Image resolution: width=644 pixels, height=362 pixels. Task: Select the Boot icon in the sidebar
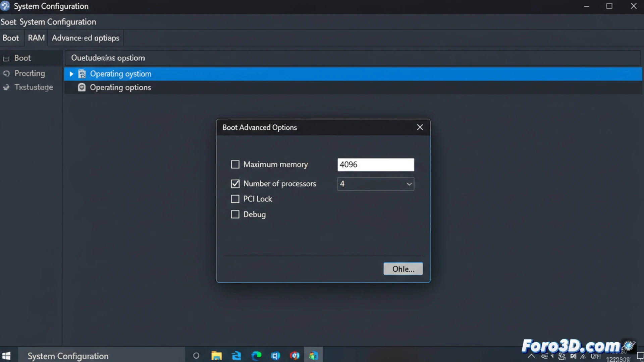(x=6, y=58)
